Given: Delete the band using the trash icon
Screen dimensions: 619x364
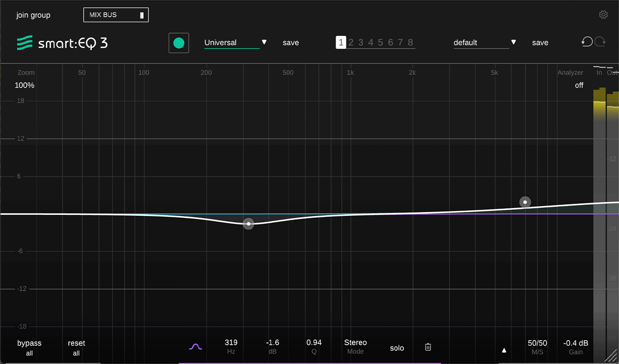Looking at the screenshot, I should click(x=427, y=347).
